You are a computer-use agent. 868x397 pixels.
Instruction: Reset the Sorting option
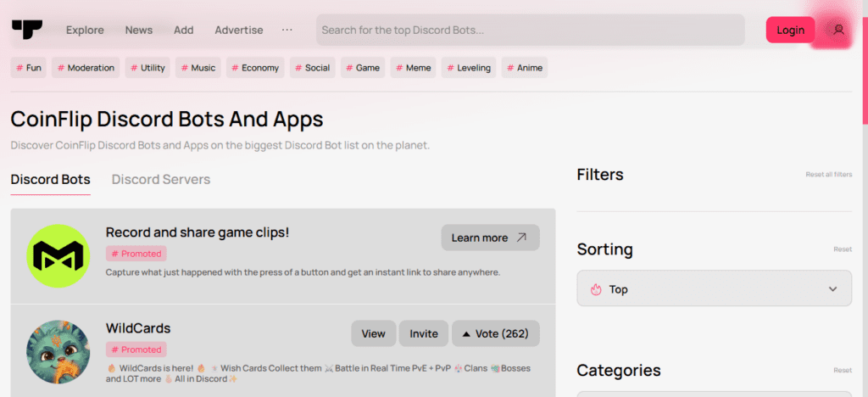(843, 249)
